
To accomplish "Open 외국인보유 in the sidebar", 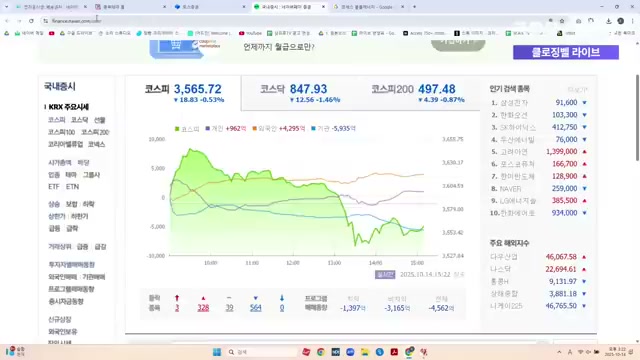I will [62, 331].
